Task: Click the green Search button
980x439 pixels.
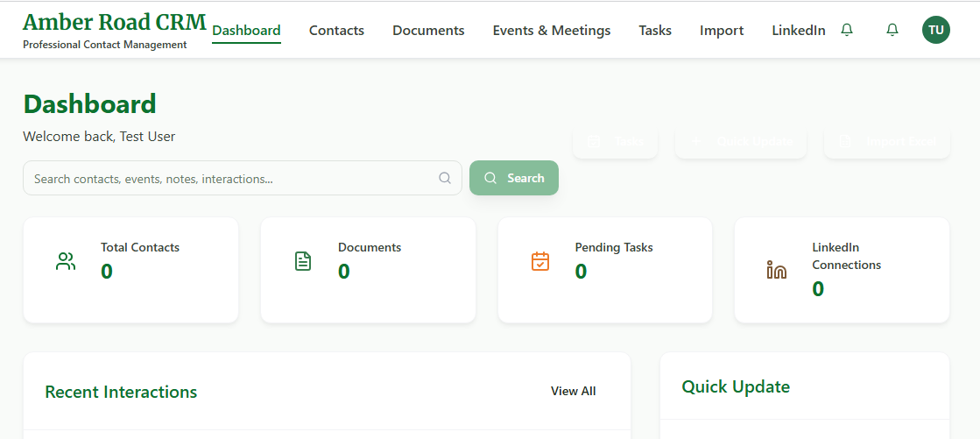Action: click(x=514, y=178)
